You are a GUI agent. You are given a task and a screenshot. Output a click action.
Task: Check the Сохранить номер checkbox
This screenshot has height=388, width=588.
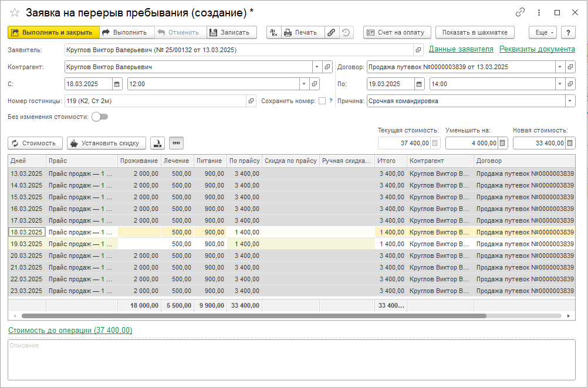click(x=322, y=101)
